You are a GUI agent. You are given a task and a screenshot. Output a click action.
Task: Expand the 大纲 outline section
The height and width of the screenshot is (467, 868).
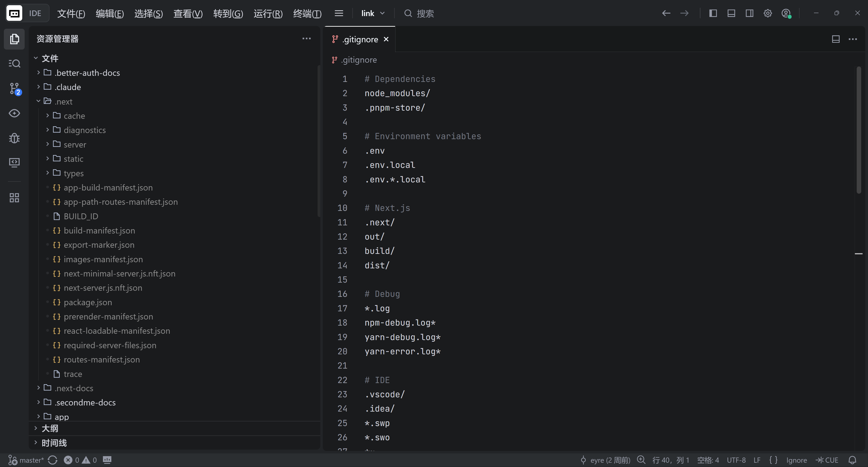coord(50,428)
